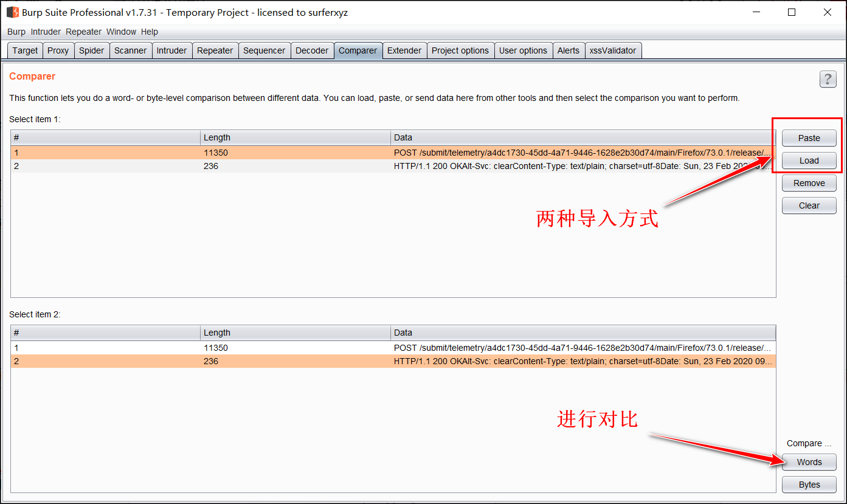This screenshot has width=847, height=504.
Task: Click the Clear button
Action: tap(809, 205)
